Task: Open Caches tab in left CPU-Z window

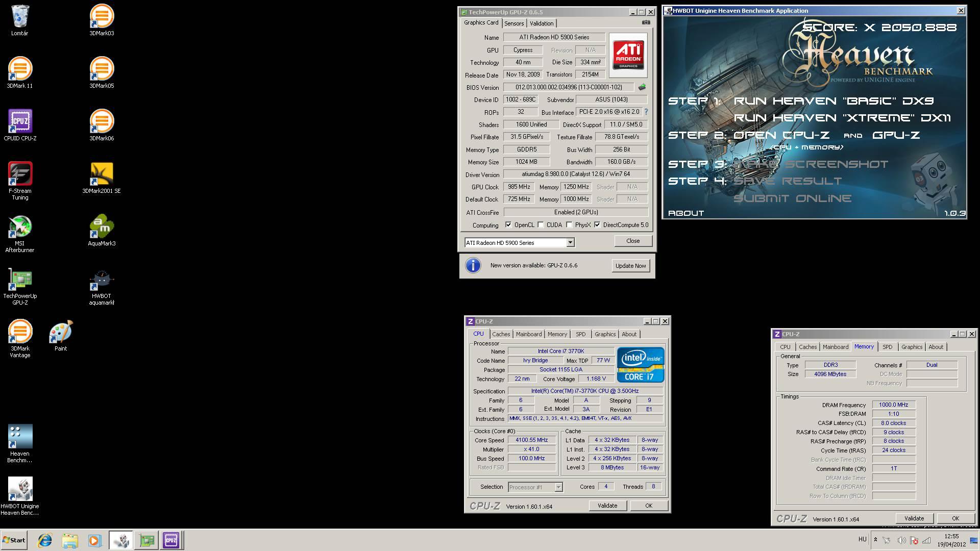Action: (x=501, y=334)
